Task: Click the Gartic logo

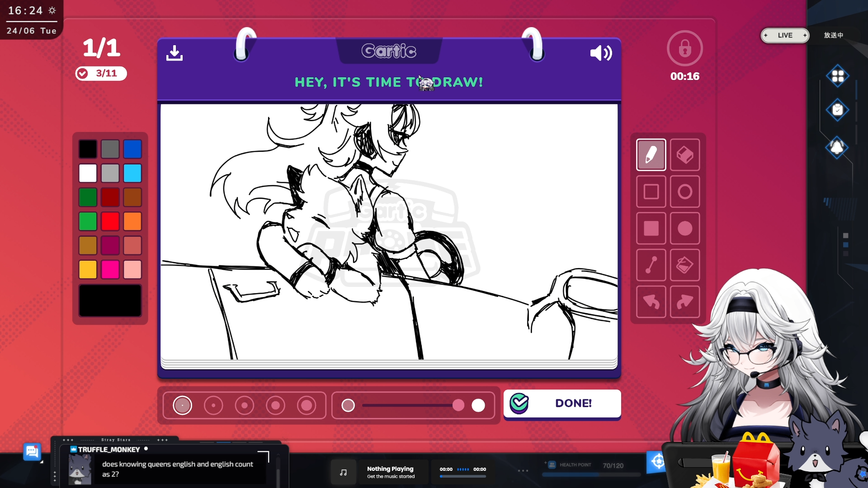Action: pos(389,51)
